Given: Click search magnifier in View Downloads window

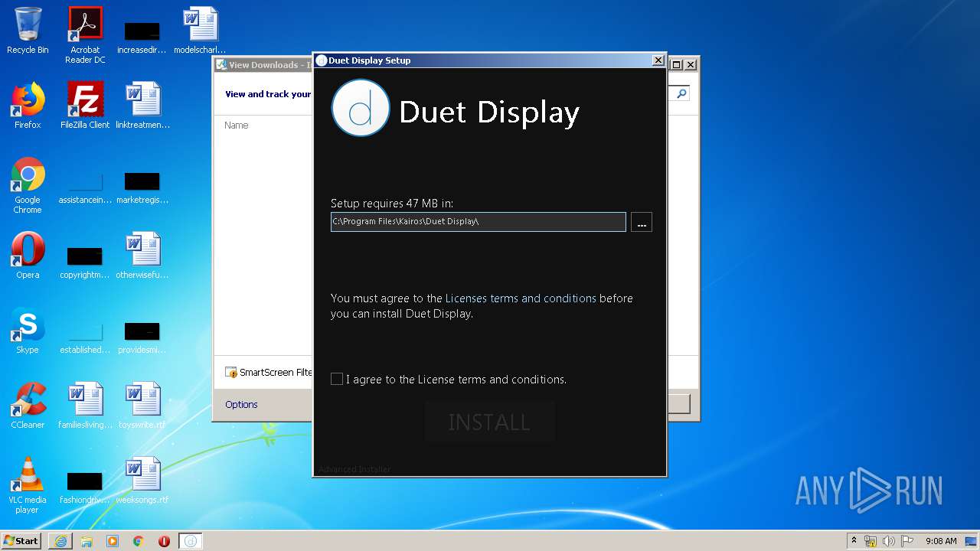Looking at the screenshot, I should [x=681, y=93].
